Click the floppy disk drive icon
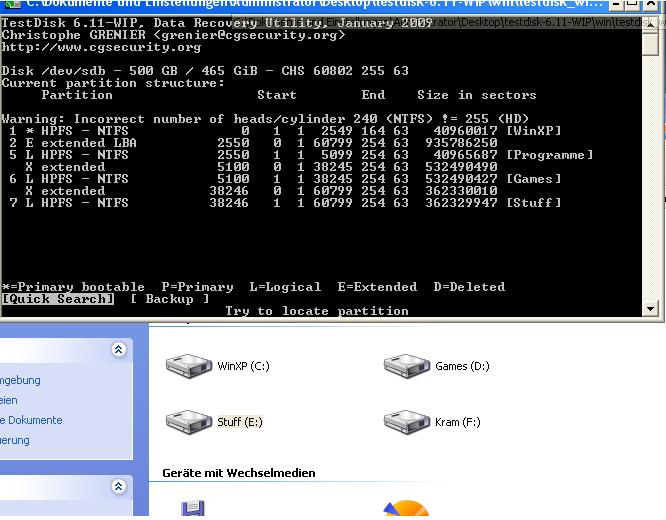This screenshot has width=666, height=520. [193, 509]
